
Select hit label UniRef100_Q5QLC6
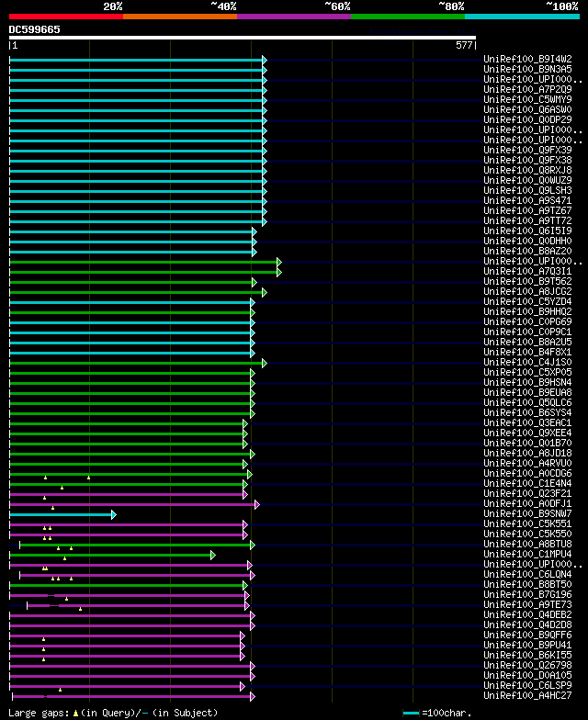click(x=527, y=402)
